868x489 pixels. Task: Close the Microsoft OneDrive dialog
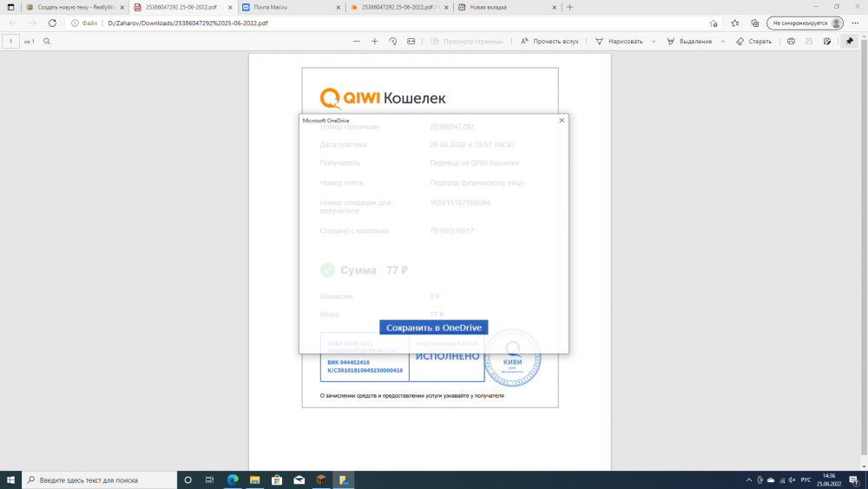562,120
